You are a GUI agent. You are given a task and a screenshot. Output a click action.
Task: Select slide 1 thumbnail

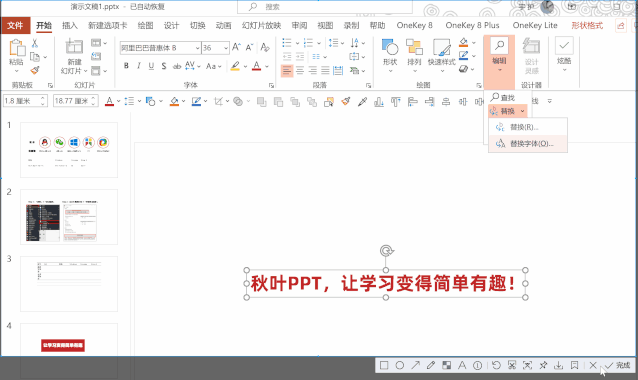click(x=69, y=150)
